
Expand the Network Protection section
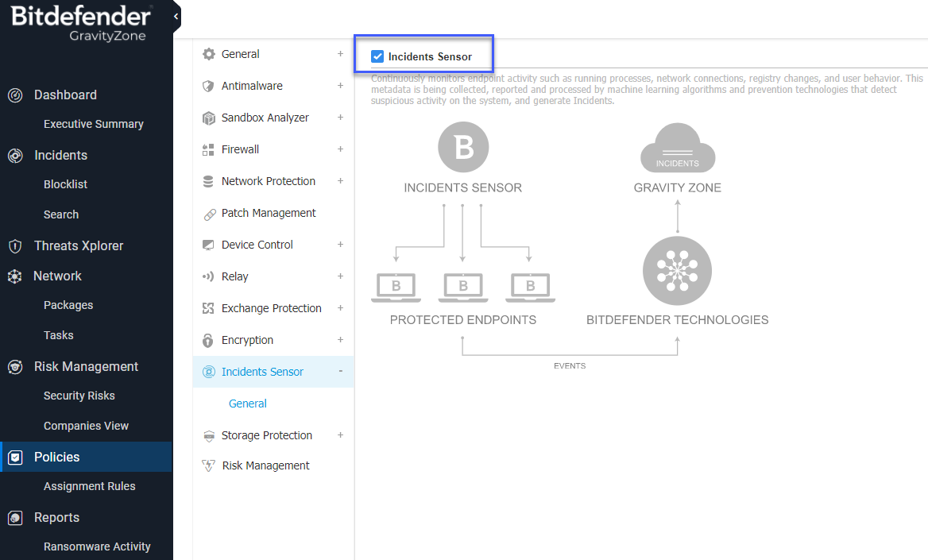[x=340, y=181]
